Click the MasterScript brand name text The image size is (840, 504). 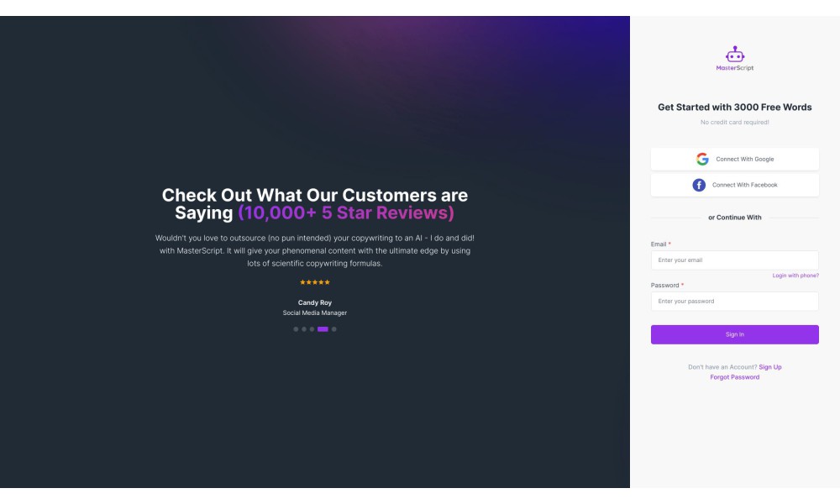tap(734, 68)
